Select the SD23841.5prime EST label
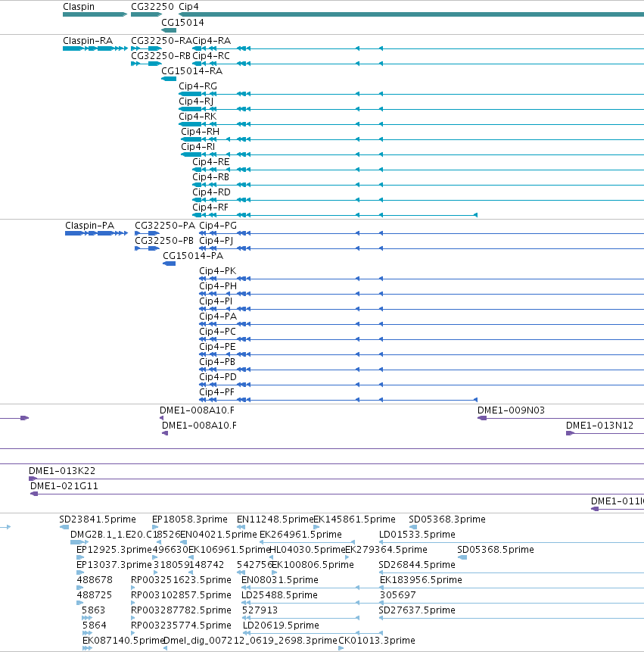644x652 pixels. tap(98, 519)
